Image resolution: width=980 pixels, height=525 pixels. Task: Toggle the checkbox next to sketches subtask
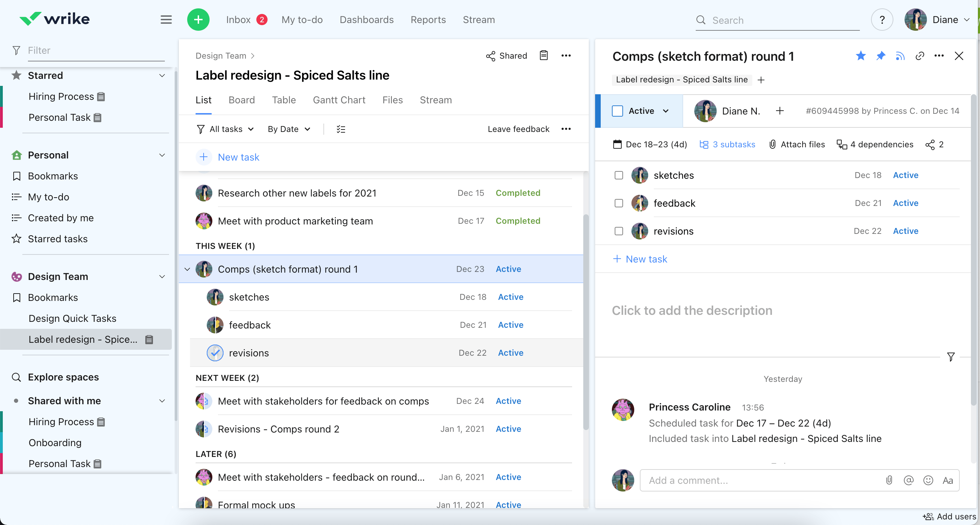click(x=619, y=175)
